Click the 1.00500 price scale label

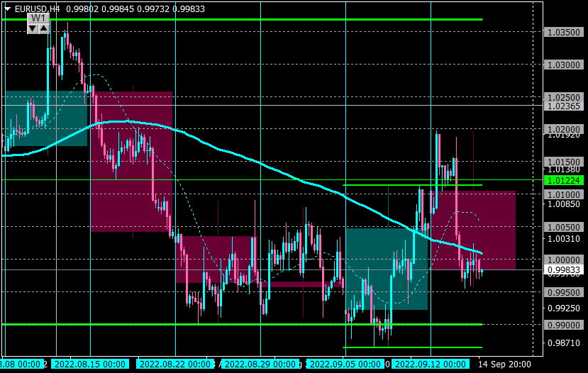tap(564, 227)
